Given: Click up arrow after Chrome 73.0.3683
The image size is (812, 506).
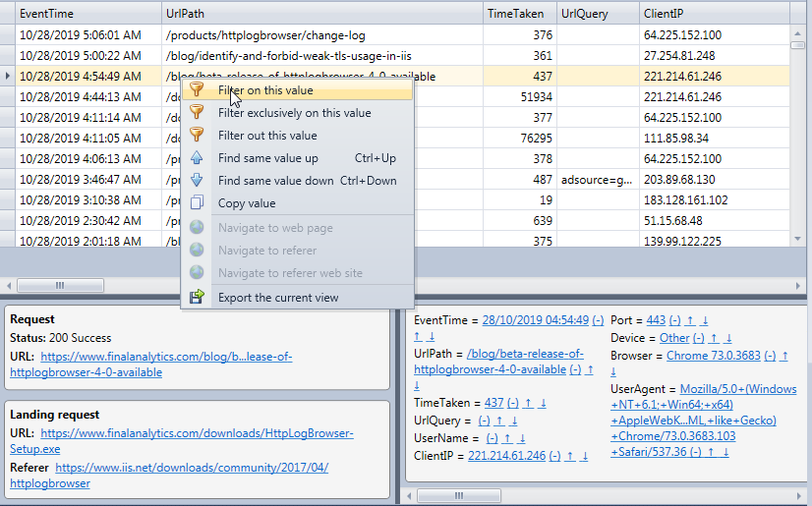Looking at the screenshot, I should point(784,356).
